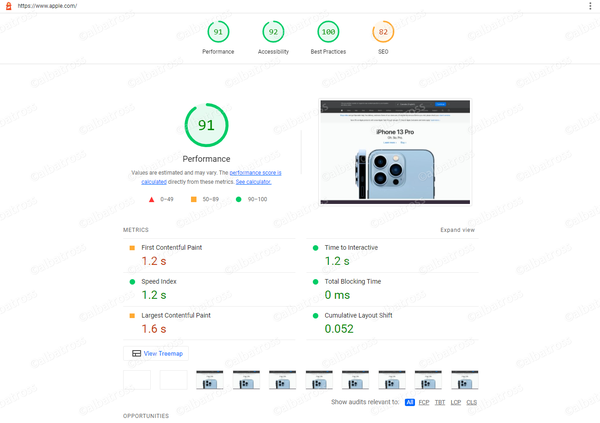
Task: Click green dot beside Cumulative Layout Shift
Action: pyautogui.click(x=315, y=316)
